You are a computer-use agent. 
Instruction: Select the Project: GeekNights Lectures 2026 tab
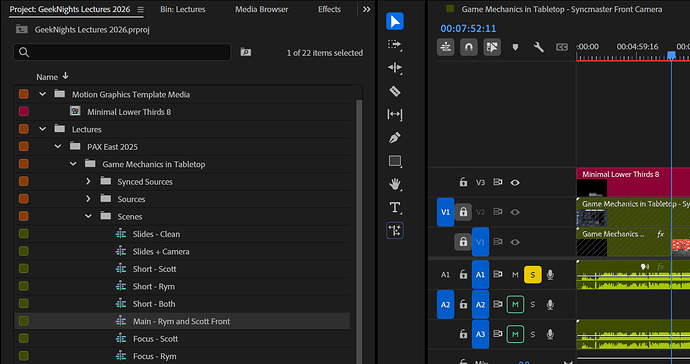tap(70, 9)
